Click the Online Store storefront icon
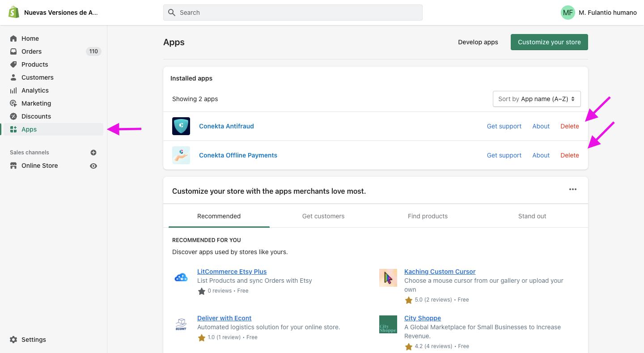The height and width of the screenshot is (353, 644). point(13,166)
